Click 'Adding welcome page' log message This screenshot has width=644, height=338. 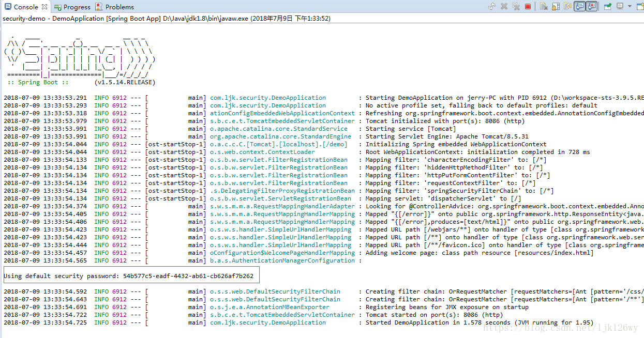(480, 253)
